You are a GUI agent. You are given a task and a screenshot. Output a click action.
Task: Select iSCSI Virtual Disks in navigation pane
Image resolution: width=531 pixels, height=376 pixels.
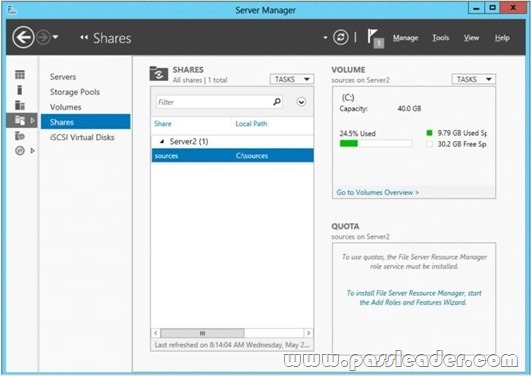tap(82, 138)
